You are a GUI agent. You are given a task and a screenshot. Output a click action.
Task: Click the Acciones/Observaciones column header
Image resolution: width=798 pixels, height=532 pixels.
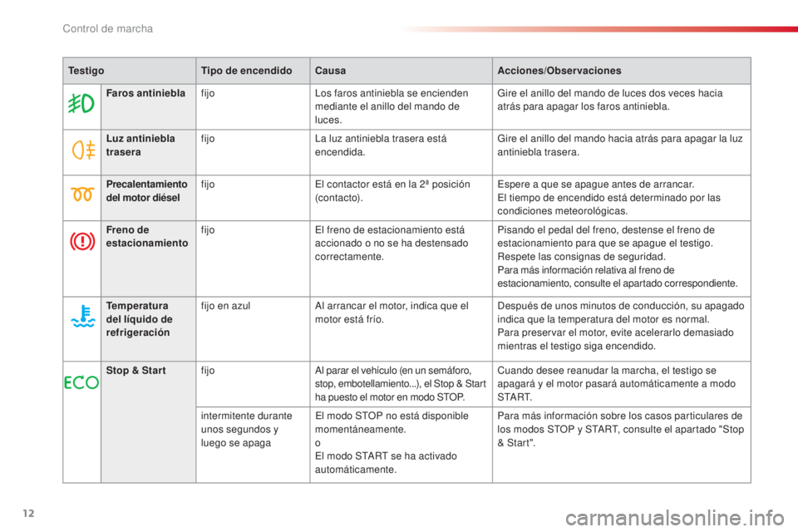pyautogui.click(x=559, y=71)
